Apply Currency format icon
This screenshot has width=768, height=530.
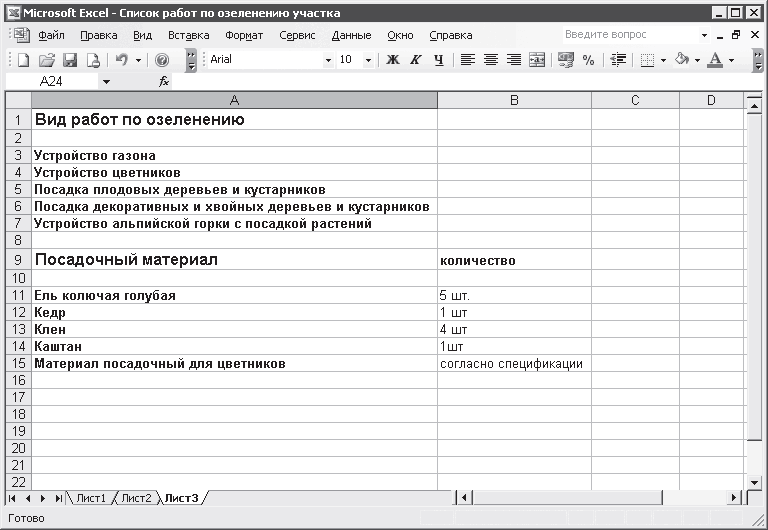tap(566, 60)
